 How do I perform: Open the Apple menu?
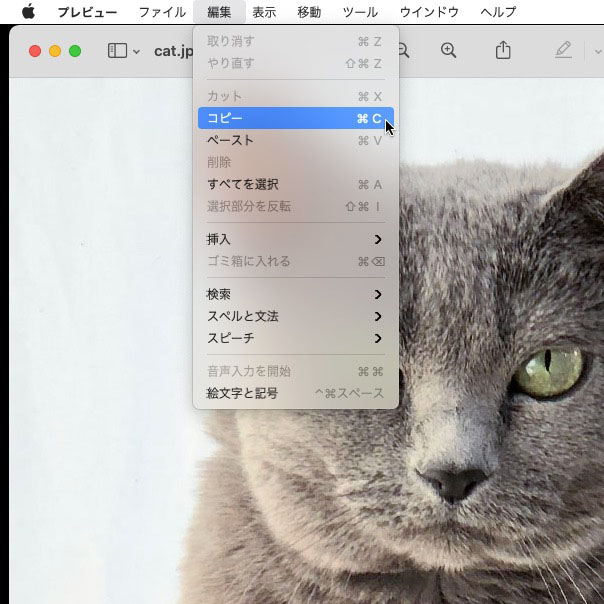point(29,12)
